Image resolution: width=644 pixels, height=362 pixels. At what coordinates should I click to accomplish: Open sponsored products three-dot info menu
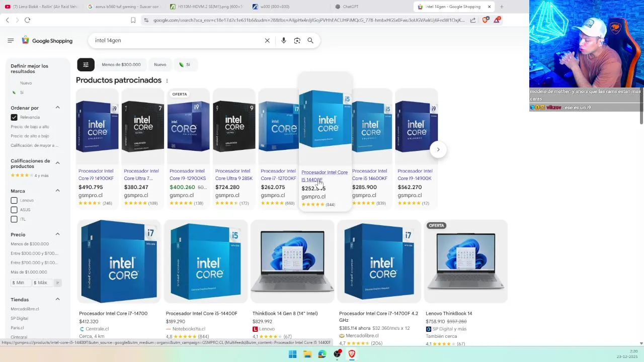coord(167,80)
